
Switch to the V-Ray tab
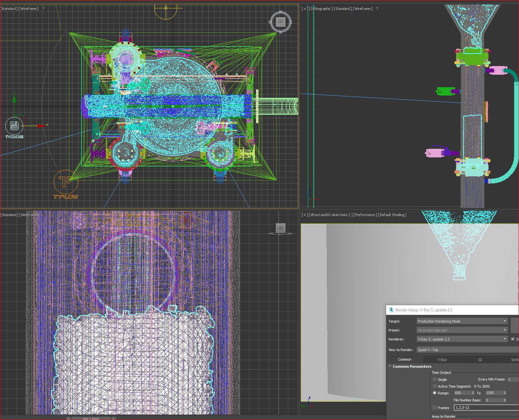click(442, 360)
